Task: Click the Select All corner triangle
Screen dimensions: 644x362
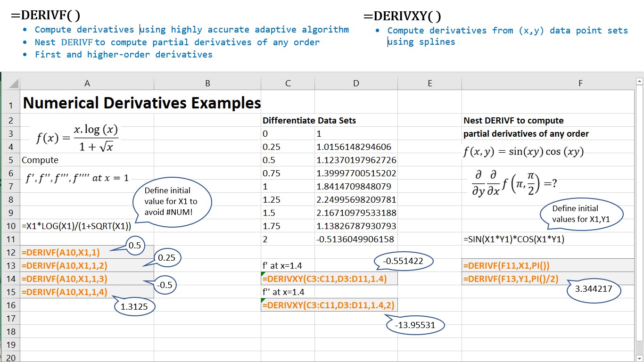Action: (x=13, y=84)
